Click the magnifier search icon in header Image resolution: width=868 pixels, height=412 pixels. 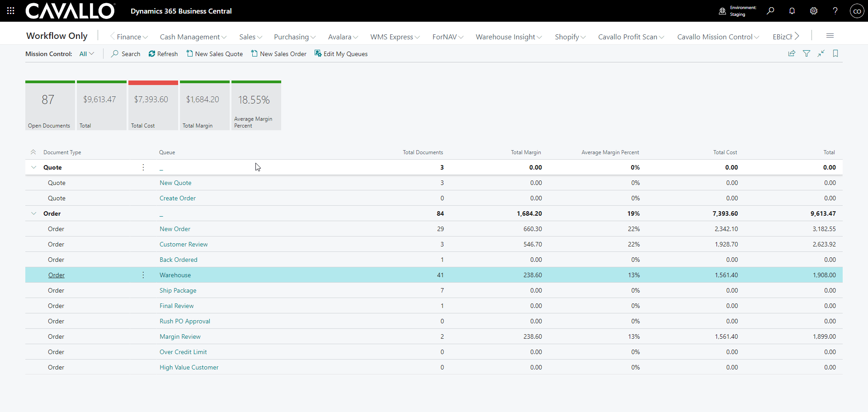click(x=770, y=11)
